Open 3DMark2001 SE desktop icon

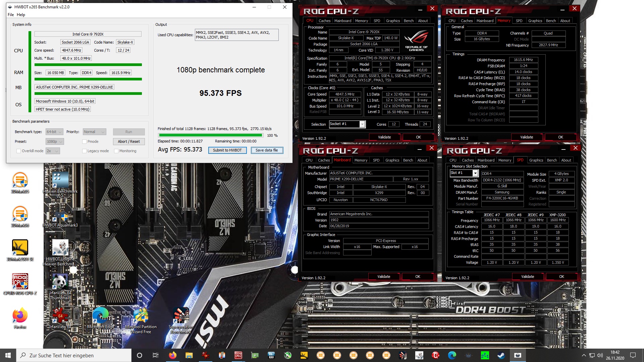pos(20,250)
